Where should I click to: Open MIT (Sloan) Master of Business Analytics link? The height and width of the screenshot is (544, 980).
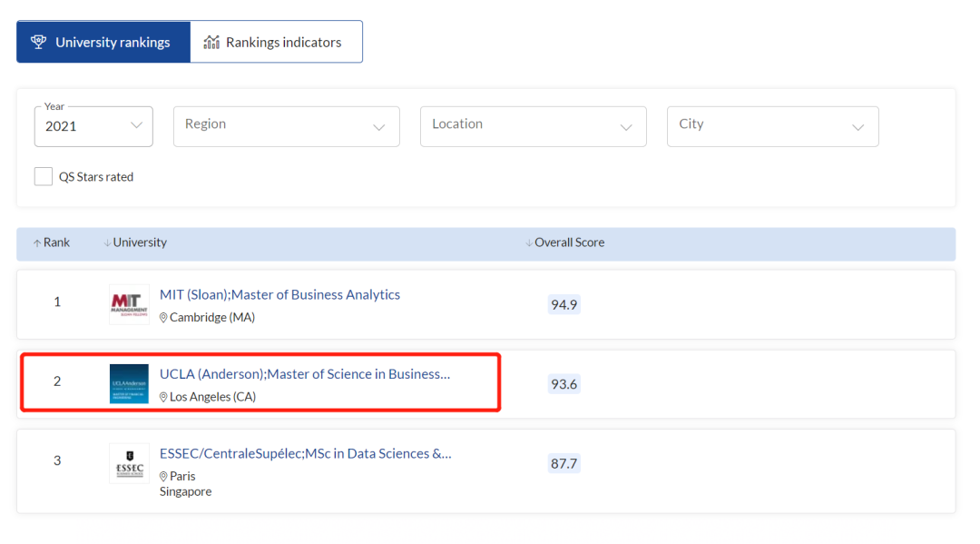pyautogui.click(x=279, y=294)
